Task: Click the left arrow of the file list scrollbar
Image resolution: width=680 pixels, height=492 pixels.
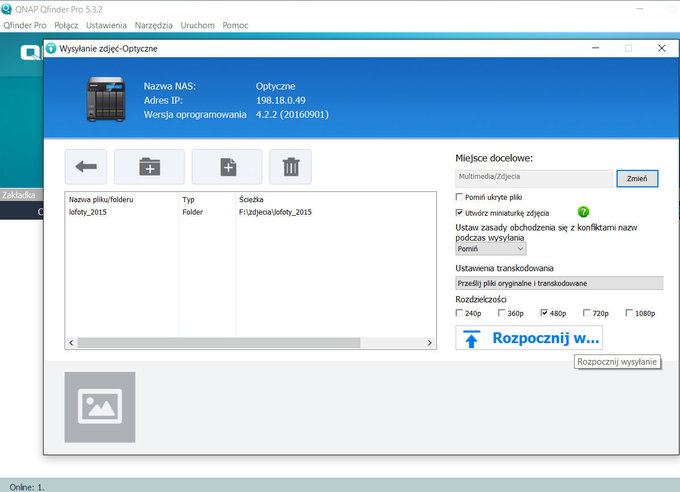Action: pos(72,343)
